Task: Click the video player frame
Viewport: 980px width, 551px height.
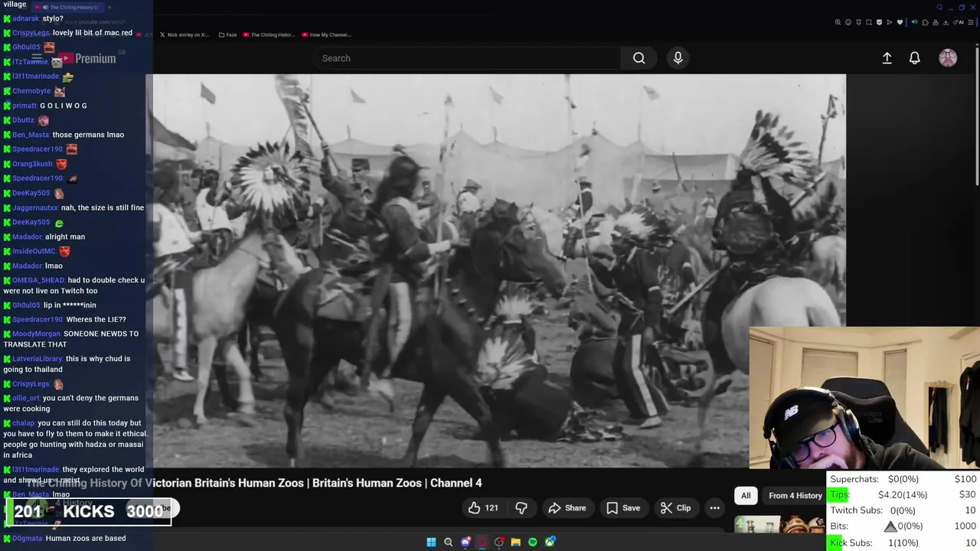Action: click(x=499, y=270)
